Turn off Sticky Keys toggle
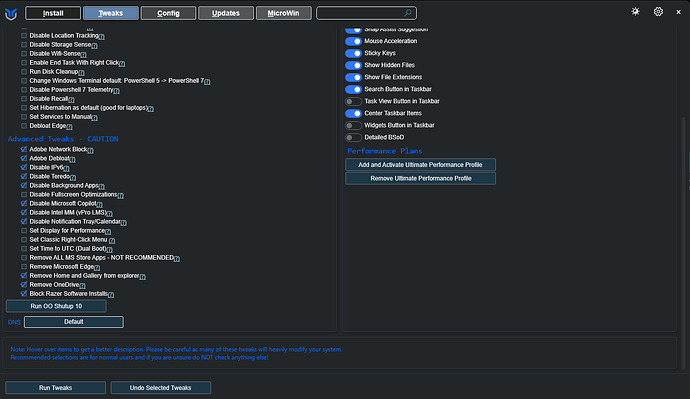Screen dimensions: 690x399 (353, 53)
